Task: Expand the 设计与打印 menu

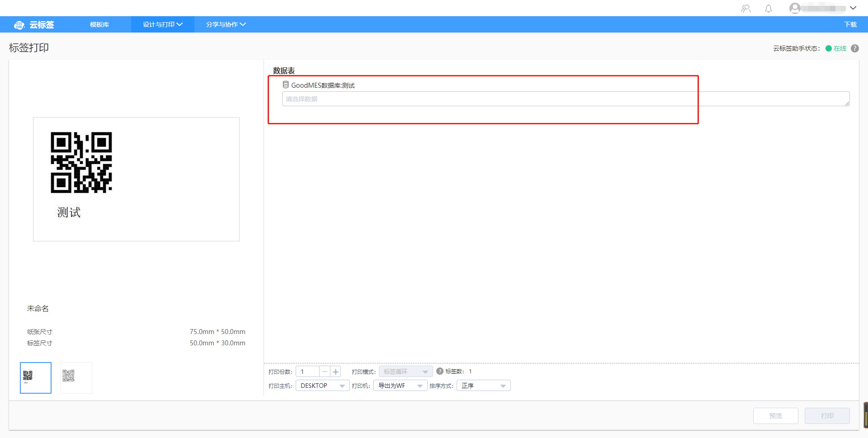Action: click(163, 24)
